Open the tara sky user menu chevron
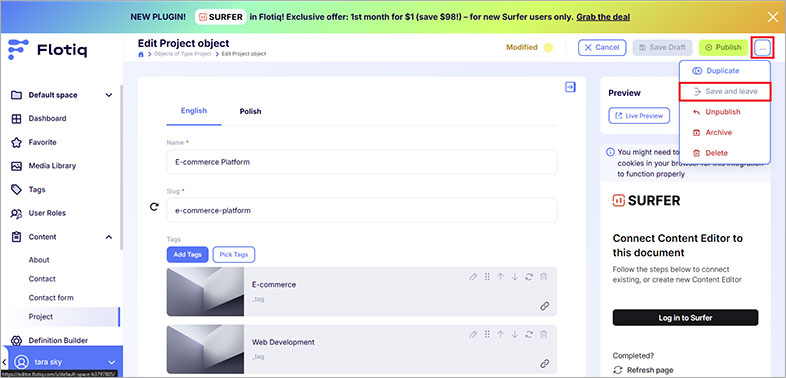 (112, 362)
